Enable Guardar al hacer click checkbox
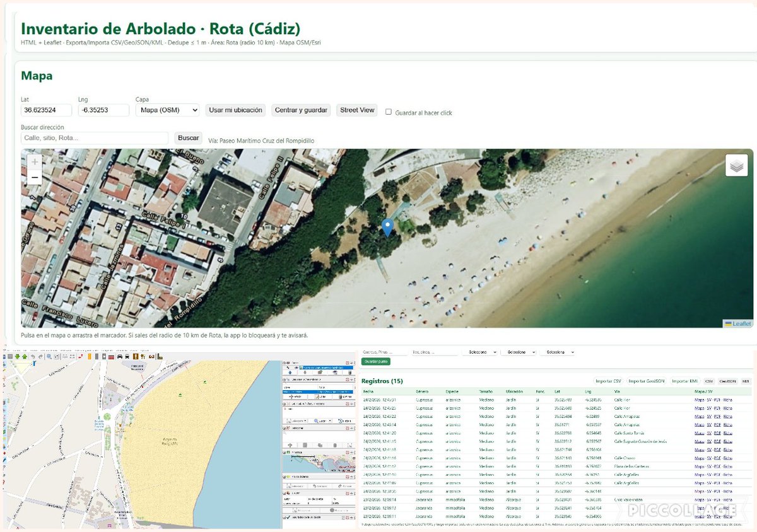Image resolution: width=757 pixels, height=532 pixels. point(389,112)
